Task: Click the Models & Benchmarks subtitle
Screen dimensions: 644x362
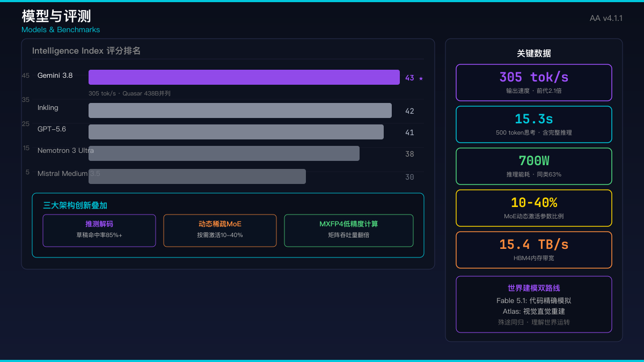Action: pos(61,29)
